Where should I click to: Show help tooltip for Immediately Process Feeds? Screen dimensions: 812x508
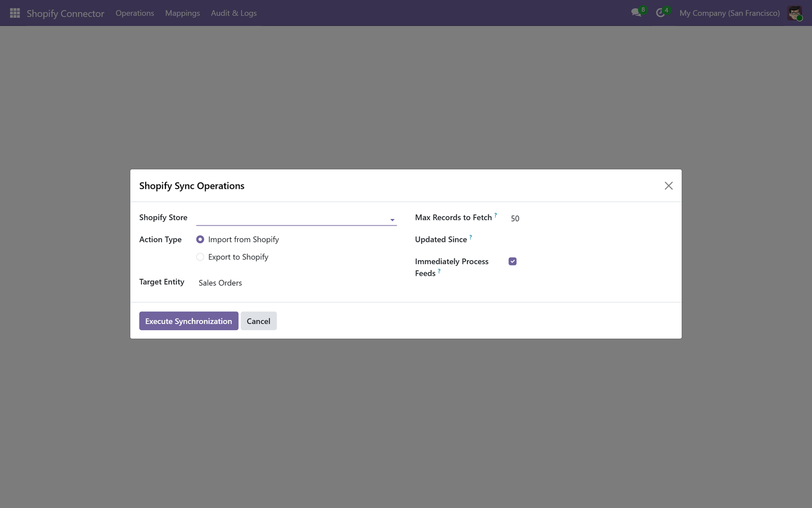pyautogui.click(x=439, y=271)
